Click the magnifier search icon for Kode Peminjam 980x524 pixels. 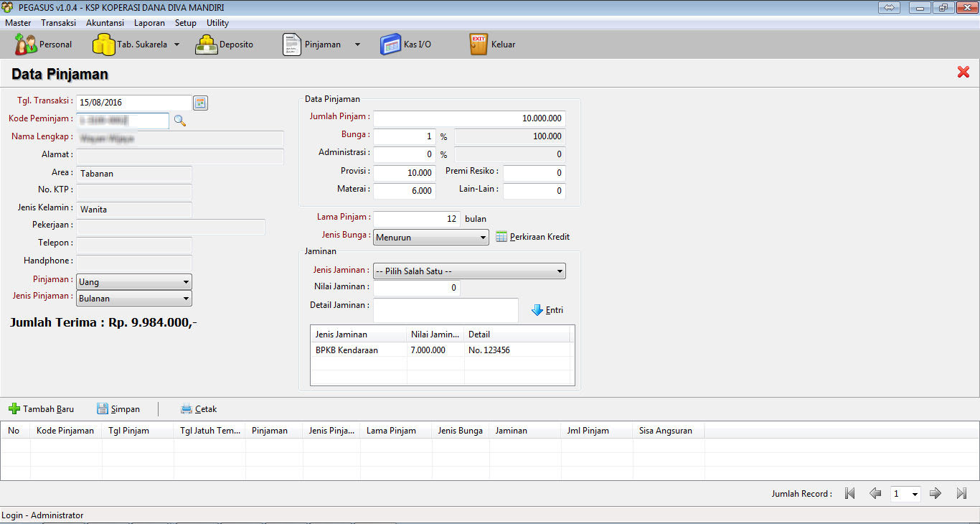180,121
